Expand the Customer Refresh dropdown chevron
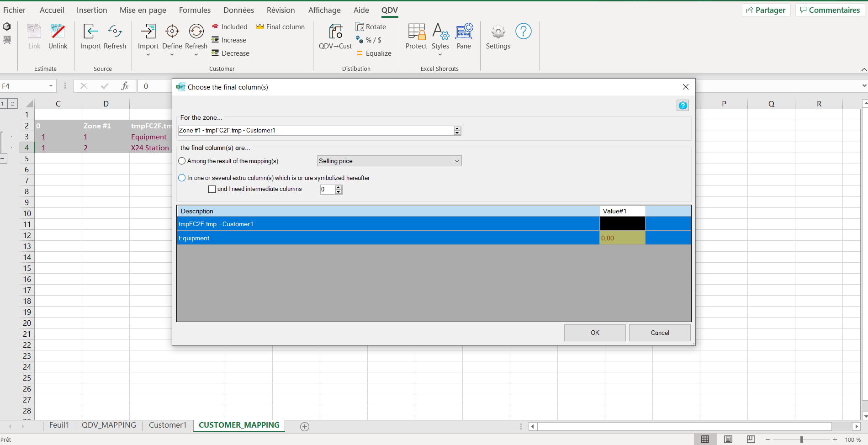 [196, 55]
